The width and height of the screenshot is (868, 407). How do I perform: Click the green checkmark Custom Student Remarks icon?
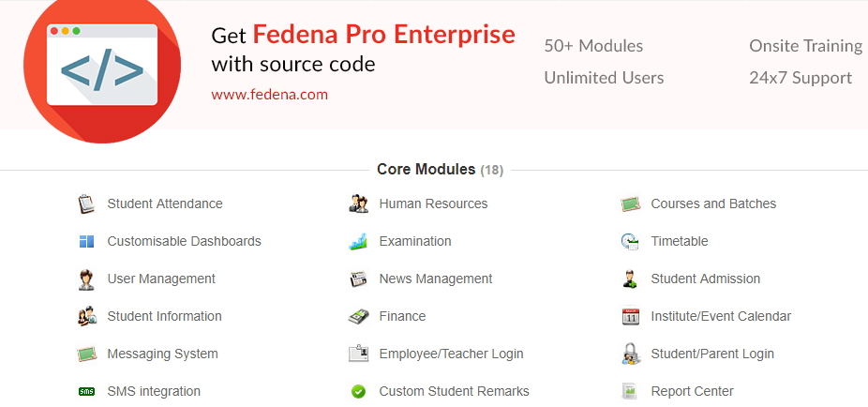(359, 391)
